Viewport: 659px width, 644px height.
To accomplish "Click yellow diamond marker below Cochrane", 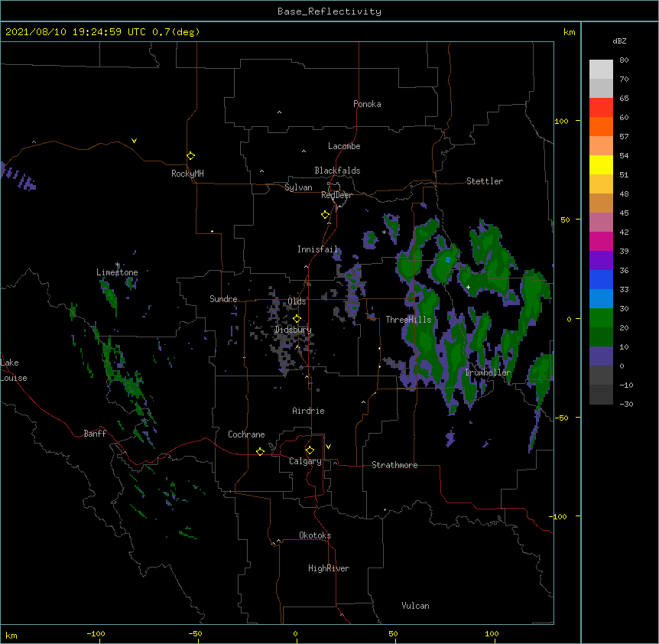I will (260, 451).
